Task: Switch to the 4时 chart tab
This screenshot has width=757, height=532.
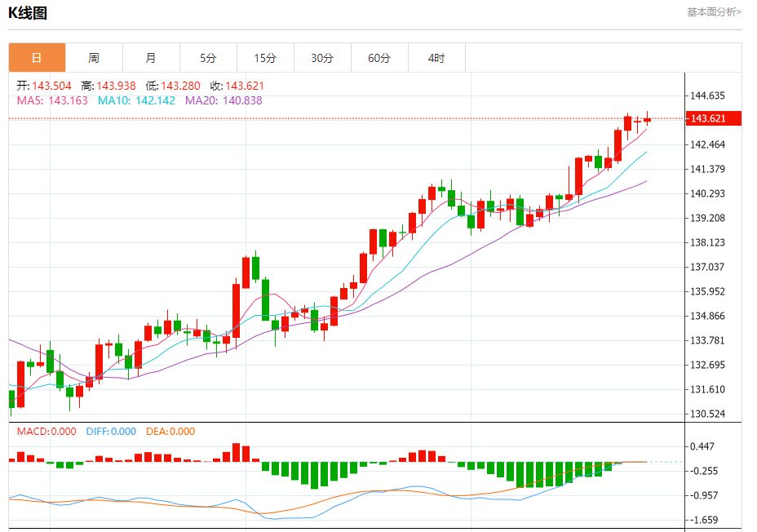Action: 436,58
